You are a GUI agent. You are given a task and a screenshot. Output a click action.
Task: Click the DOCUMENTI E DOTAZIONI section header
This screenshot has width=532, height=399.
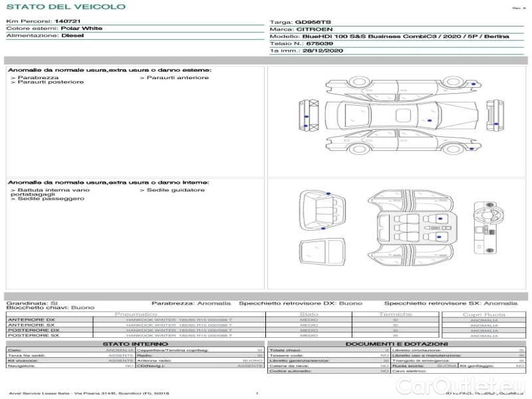tap(396, 343)
